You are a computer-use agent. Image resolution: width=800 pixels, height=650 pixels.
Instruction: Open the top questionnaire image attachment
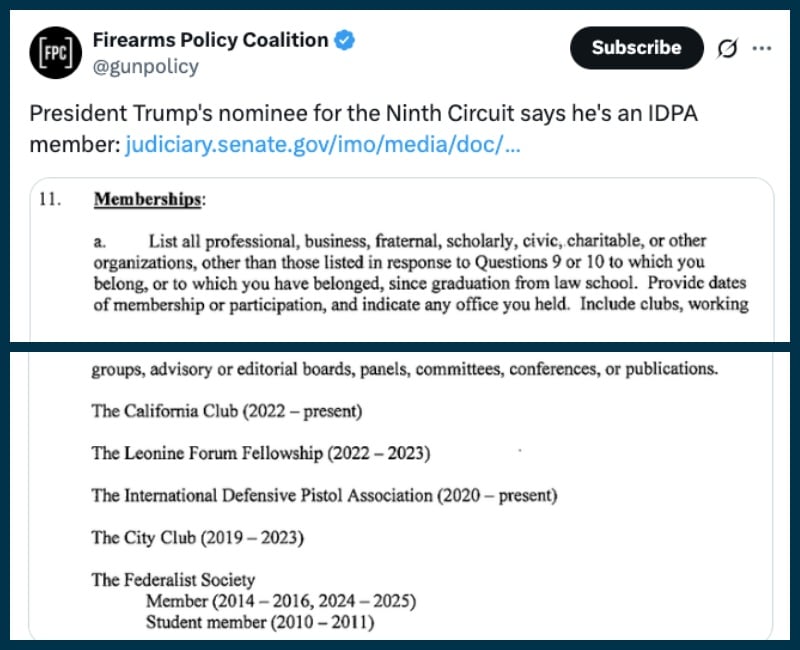[x=402, y=260]
